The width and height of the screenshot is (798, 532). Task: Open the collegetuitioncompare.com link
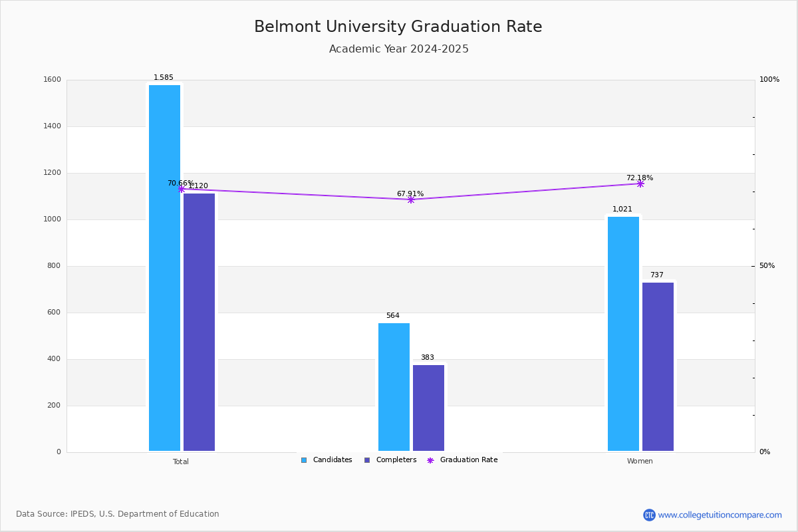[720, 515]
